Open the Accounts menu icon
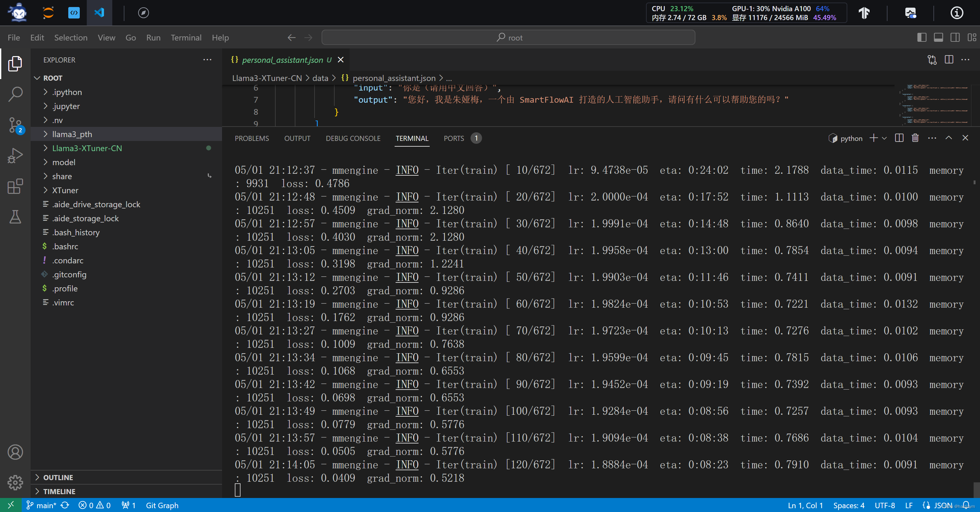 coord(15,452)
